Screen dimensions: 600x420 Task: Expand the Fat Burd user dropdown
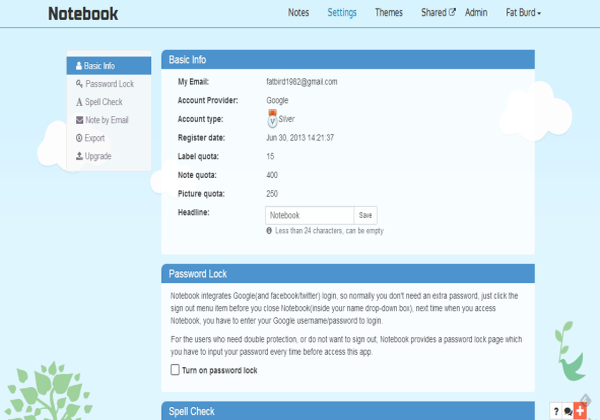pos(523,13)
